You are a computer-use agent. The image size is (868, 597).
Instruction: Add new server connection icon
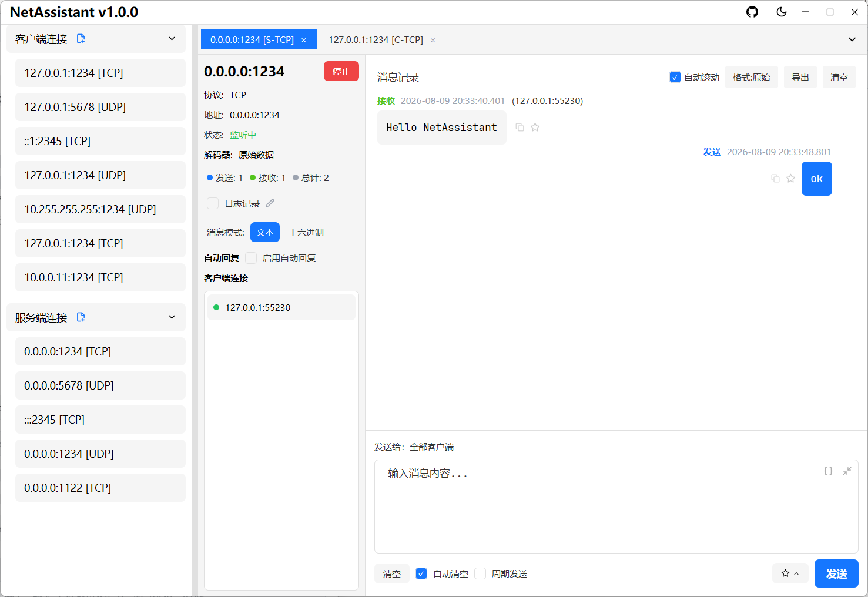(x=81, y=317)
